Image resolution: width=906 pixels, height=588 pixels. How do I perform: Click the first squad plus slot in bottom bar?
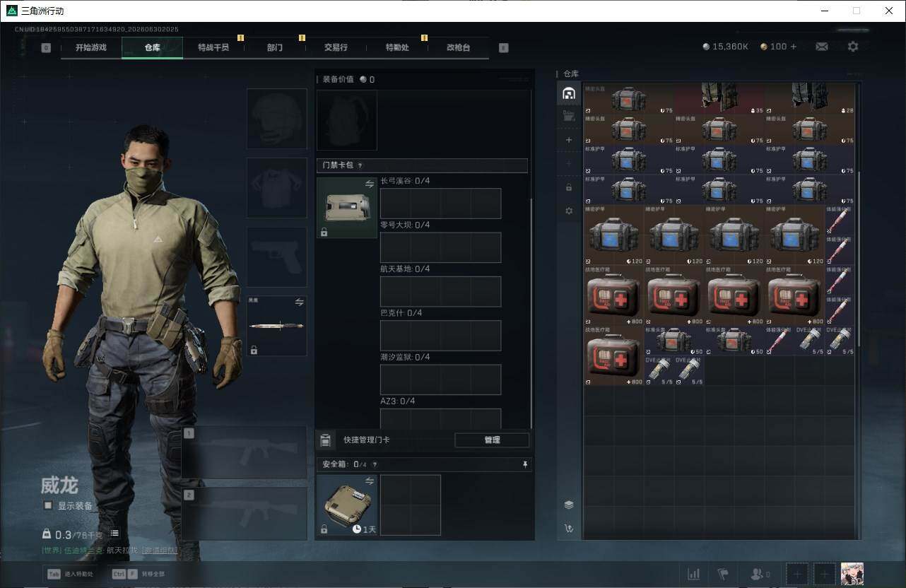pos(796,574)
